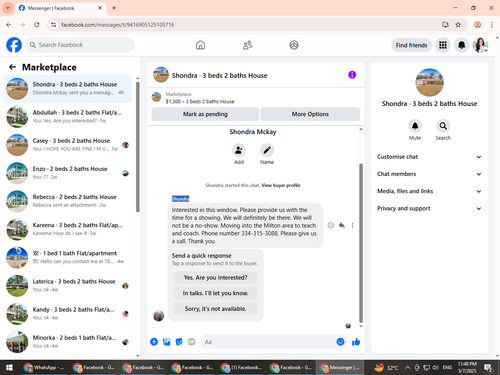This screenshot has width=500, height=375.
Task: Open the Facebook menu grid icon
Action: 443,45
